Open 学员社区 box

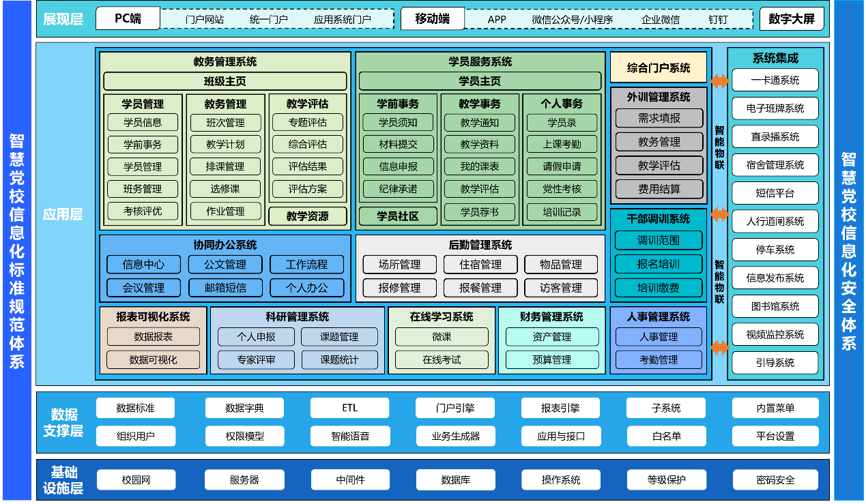tap(398, 216)
